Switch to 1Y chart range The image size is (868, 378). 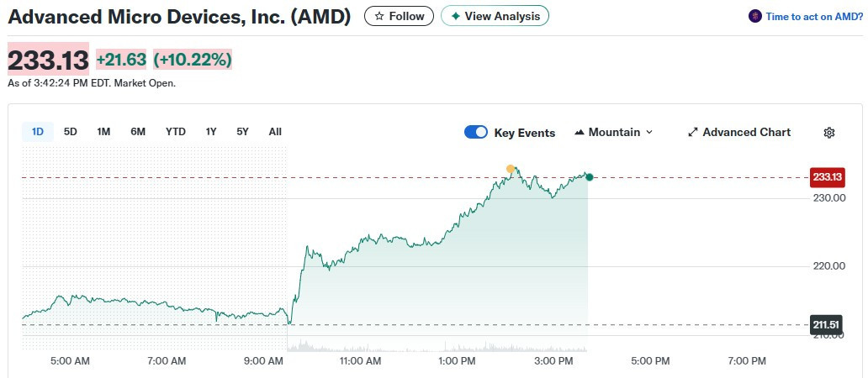coord(211,131)
